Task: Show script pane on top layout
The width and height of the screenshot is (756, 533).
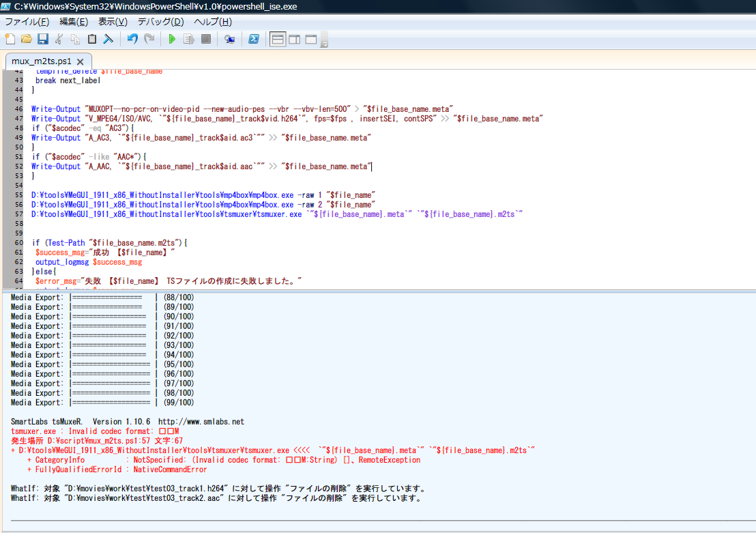Action: point(278,39)
